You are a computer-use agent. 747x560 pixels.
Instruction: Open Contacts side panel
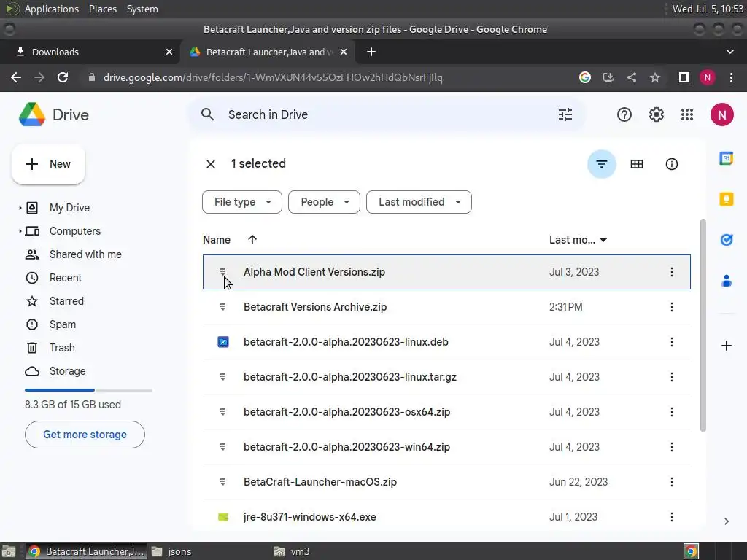point(726,281)
